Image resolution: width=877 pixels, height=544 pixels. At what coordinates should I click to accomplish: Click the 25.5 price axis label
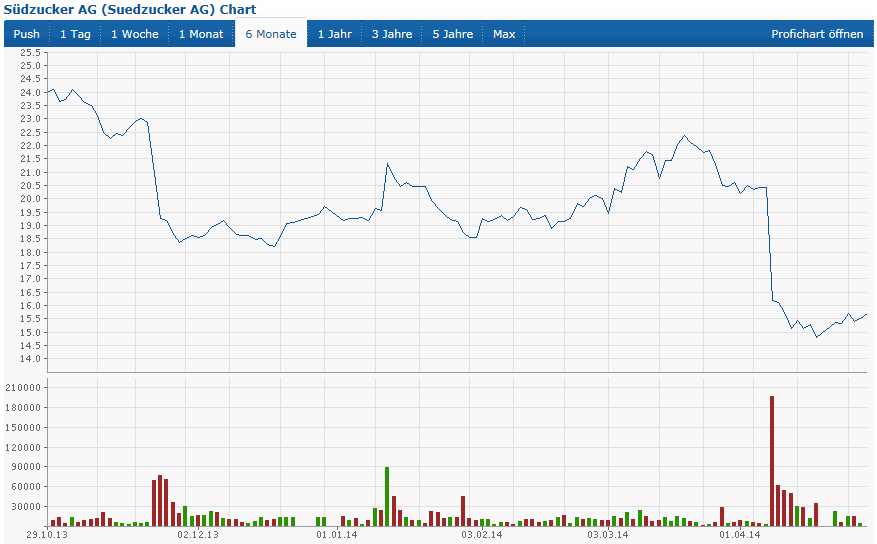tap(31, 53)
